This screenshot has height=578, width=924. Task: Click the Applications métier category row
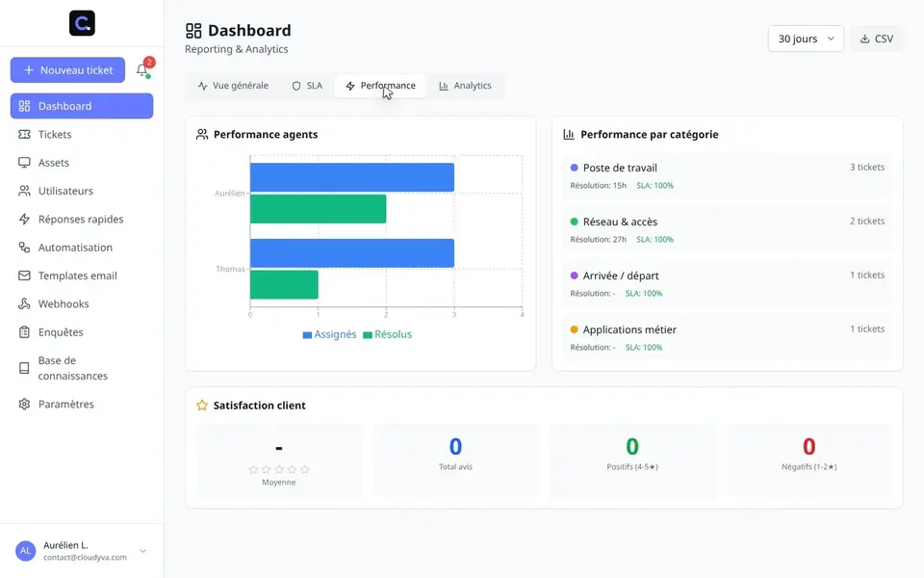tap(728, 338)
